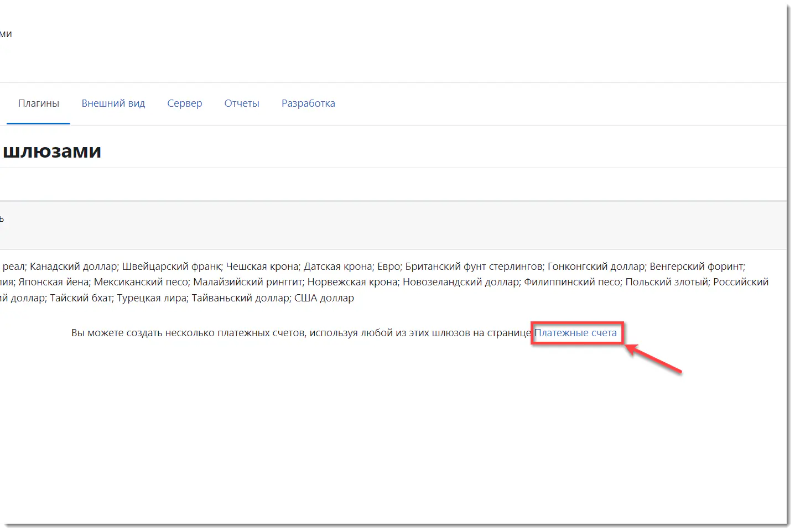795x532 pixels.
Task: Click the Японская йена currency text
Action: pyautogui.click(x=53, y=282)
